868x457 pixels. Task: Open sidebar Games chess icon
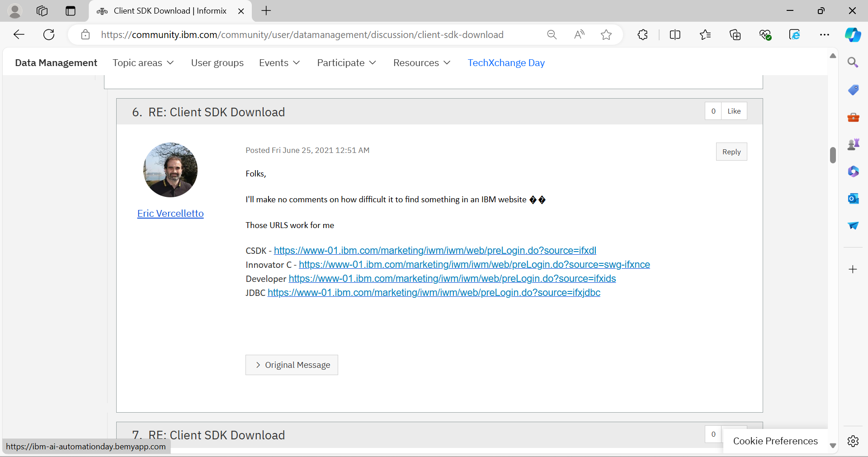[x=853, y=144]
